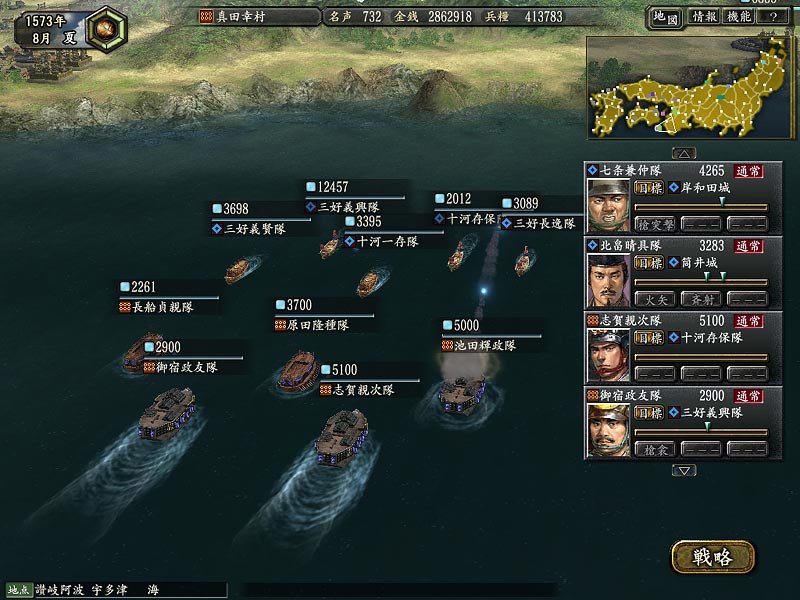The height and width of the screenshot is (600, 800).
Task: Click 北畠晴具隊 morale gauge bar
Action: [701, 282]
